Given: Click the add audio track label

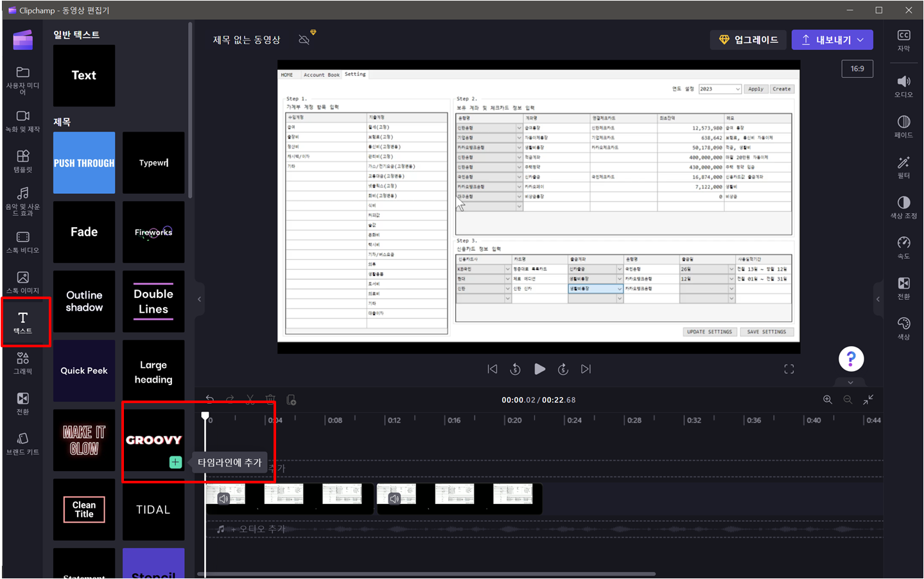Looking at the screenshot, I should point(258,529).
